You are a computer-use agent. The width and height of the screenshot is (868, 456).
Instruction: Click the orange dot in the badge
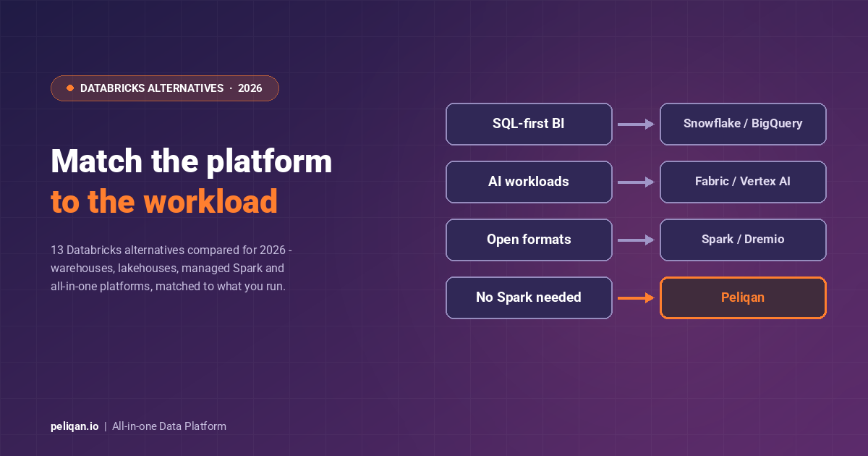click(x=70, y=88)
